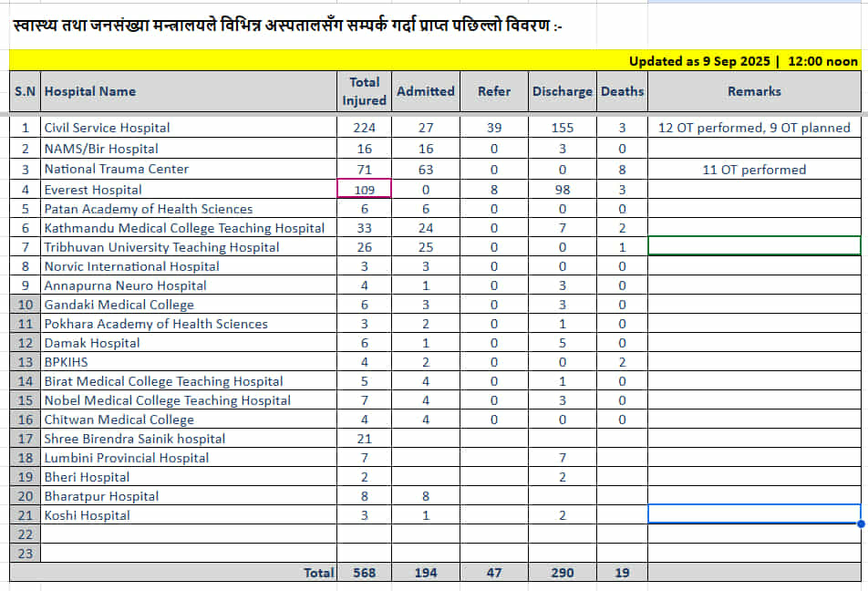Image resolution: width=868 pixels, height=591 pixels.
Task: Select the "Total Injured" header cell
Action: (364, 91)
